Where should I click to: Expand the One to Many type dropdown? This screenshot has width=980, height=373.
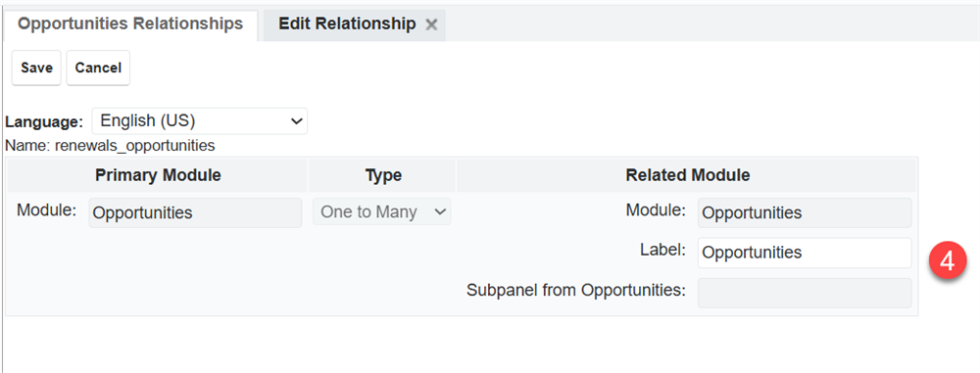pos(382,212)
